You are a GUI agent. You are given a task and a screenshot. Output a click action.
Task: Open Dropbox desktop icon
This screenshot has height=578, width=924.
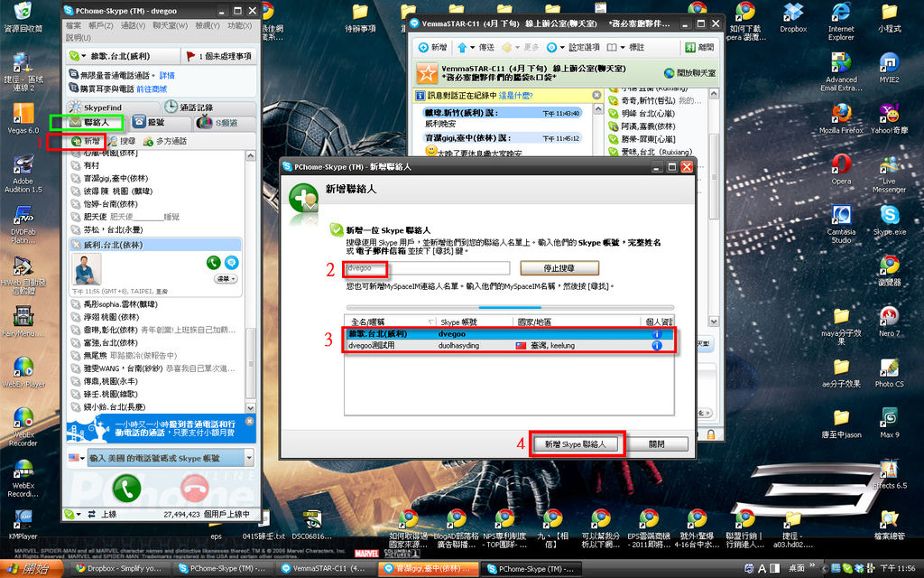793,18
